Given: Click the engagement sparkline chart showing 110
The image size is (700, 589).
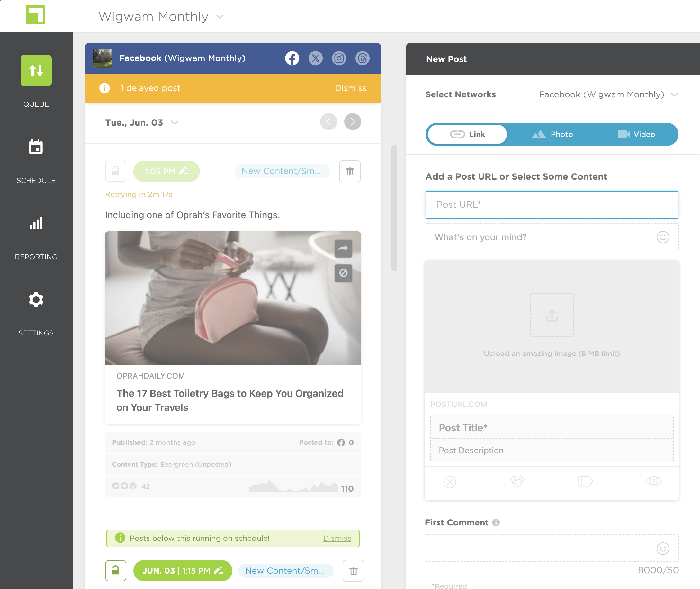Looking at the screenshot, I should (x=293, y=486).
